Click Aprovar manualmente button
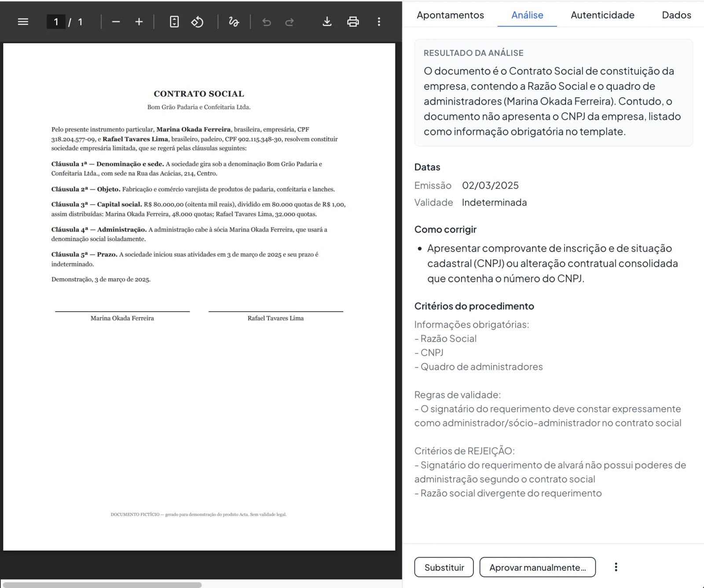The image size is (704, 588). [538, 567]
